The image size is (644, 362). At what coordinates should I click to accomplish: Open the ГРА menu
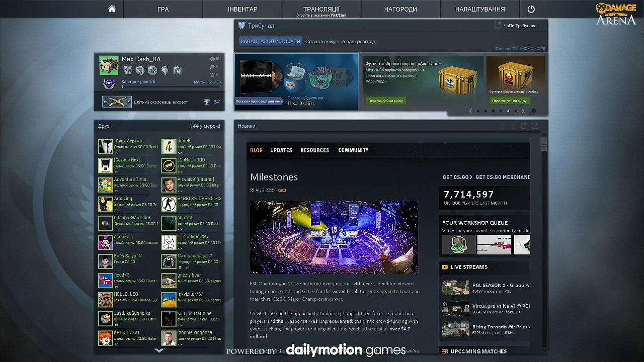click(x=163, y=9)
